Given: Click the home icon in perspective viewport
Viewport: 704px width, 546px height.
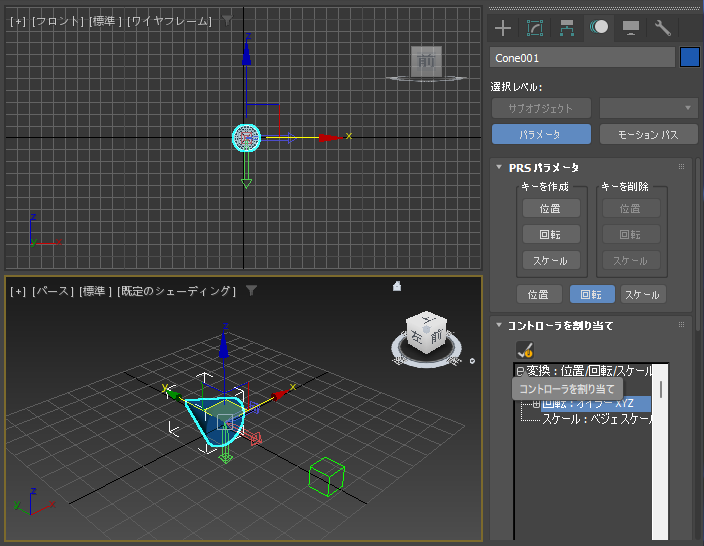Looking at the screenshot, I should (397, 286).
